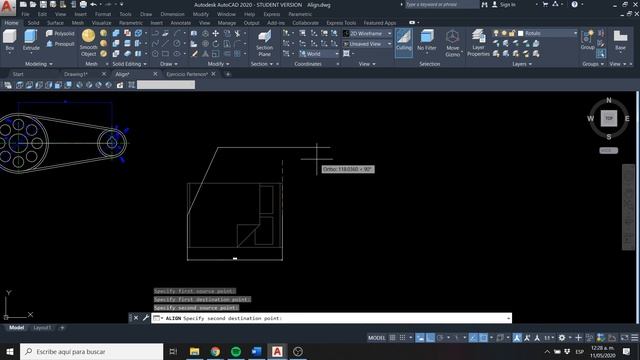Cancel command with the command line X button
The image size is (640, 360).
tap(136, 318)
